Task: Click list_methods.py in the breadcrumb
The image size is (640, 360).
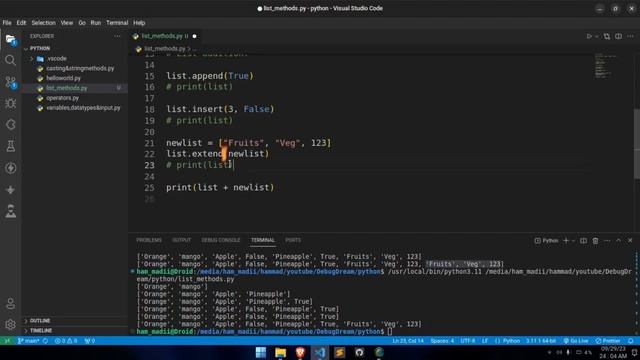Action: coord(165,49)
